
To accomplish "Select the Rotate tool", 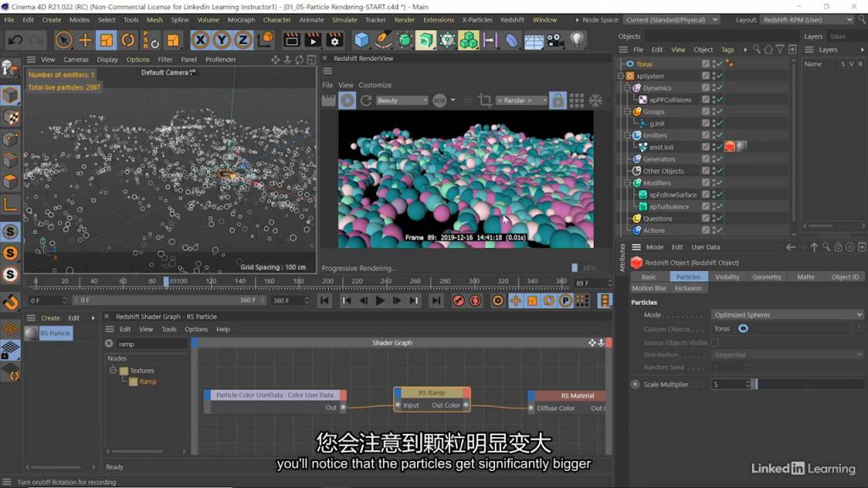I will point(128,40).
